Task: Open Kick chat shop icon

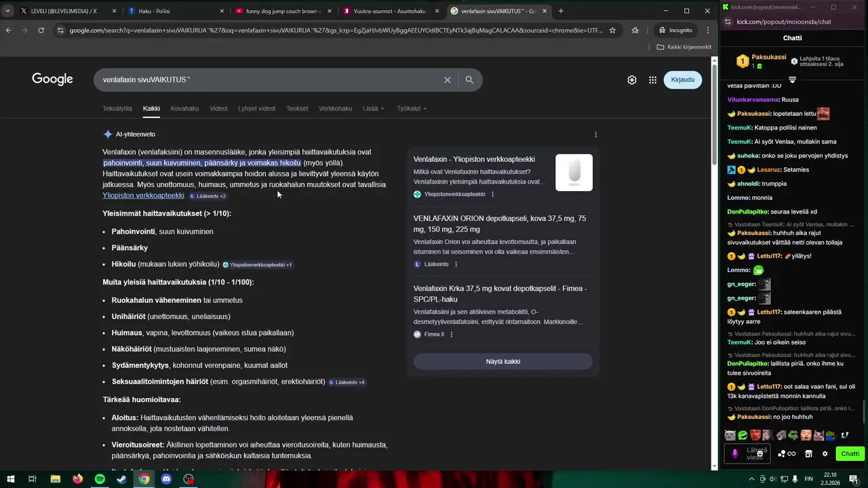Action: pyautogui.click(x=808, y=453)
